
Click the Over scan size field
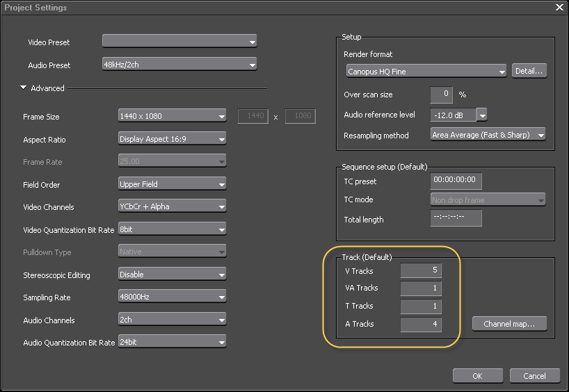tap(441, 95)
